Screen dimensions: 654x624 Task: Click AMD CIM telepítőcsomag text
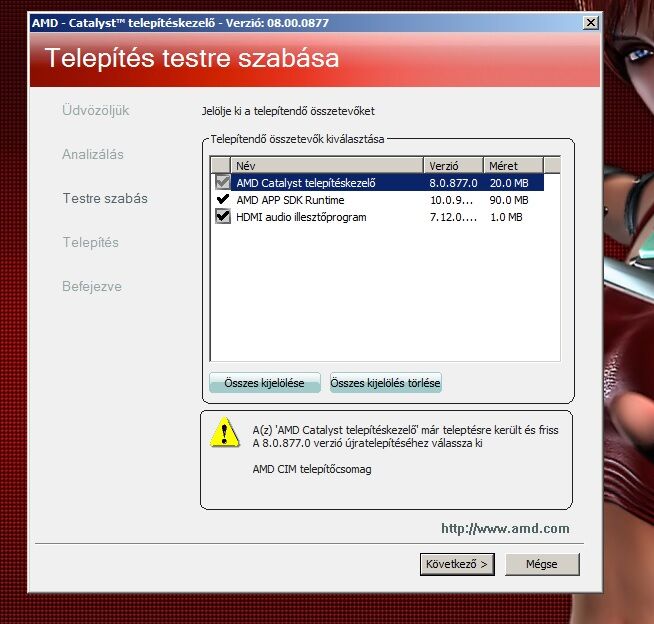click(312, 469)
